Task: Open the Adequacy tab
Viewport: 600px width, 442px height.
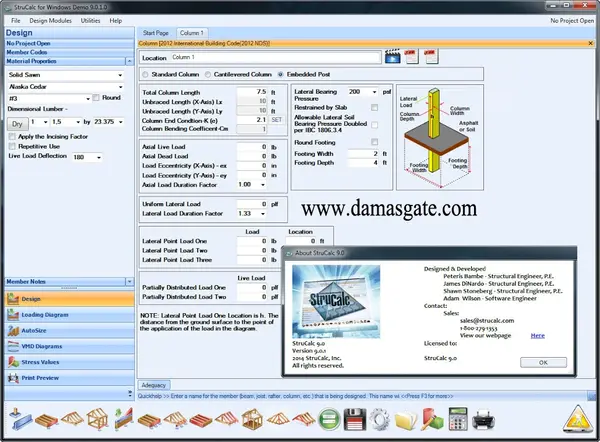Action: click(153, 385)
